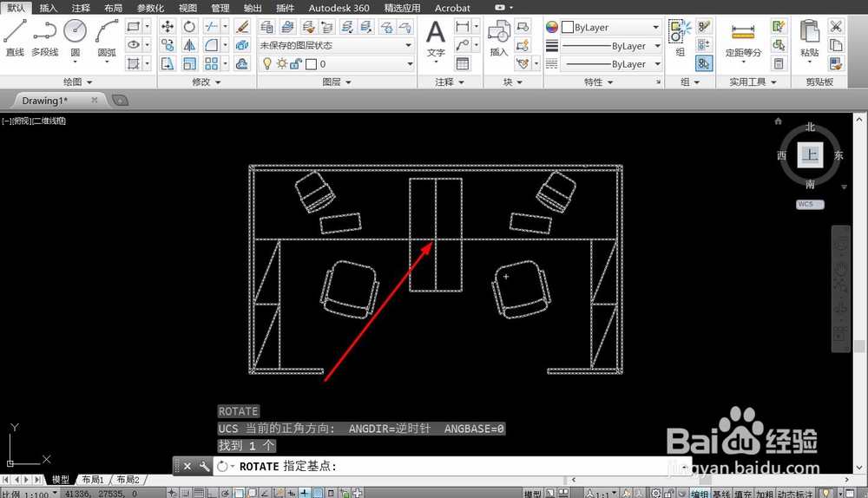This screenshot has height=498, width=868.
Task: Expand the 图层 panel
Action: pyautogui.click(x=337, y=82)
